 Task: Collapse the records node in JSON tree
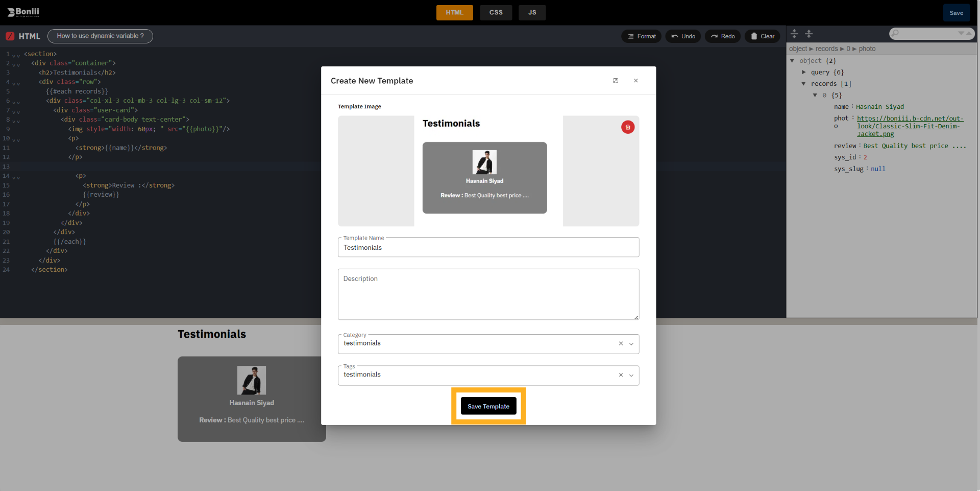tap(804, 84)
